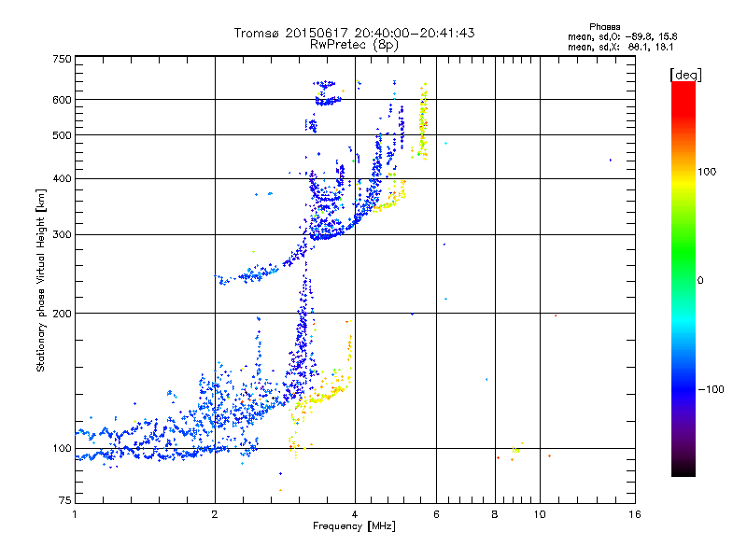Click the 'mean, sd,X: 88.1, 18.1' line
Screen dimensions: 747x560
point(620,48)
